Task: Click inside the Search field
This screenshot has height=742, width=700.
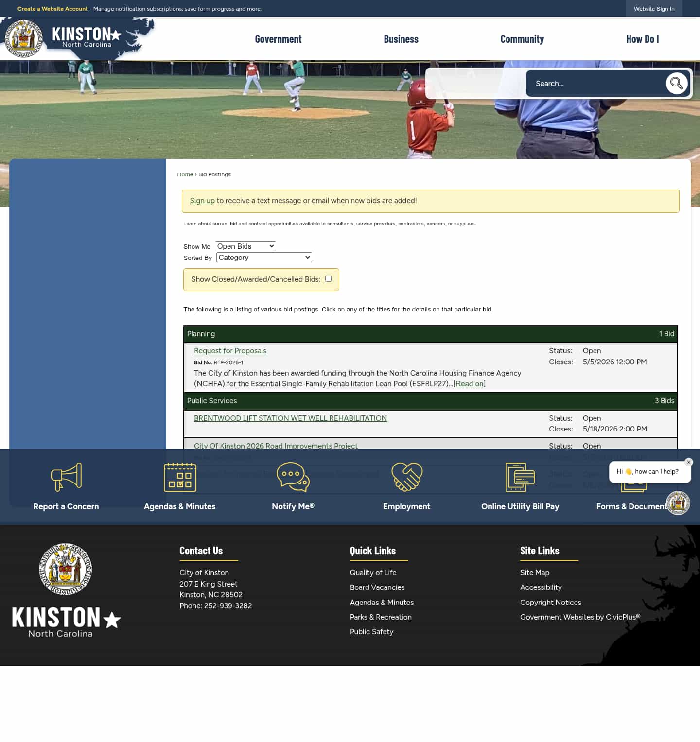Action: (593, 83)
